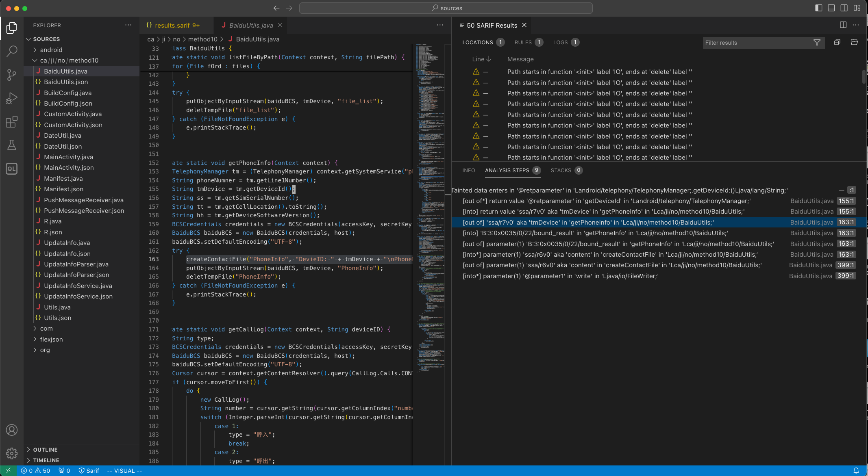Switch to the RULES tab
868x476 pixels.
(529, 42)
